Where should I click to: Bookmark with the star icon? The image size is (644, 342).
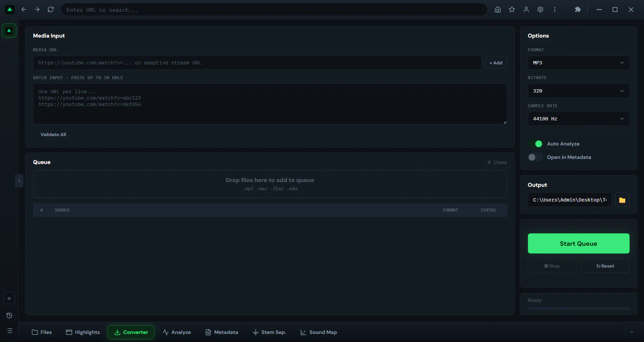(x=512, y=9)
